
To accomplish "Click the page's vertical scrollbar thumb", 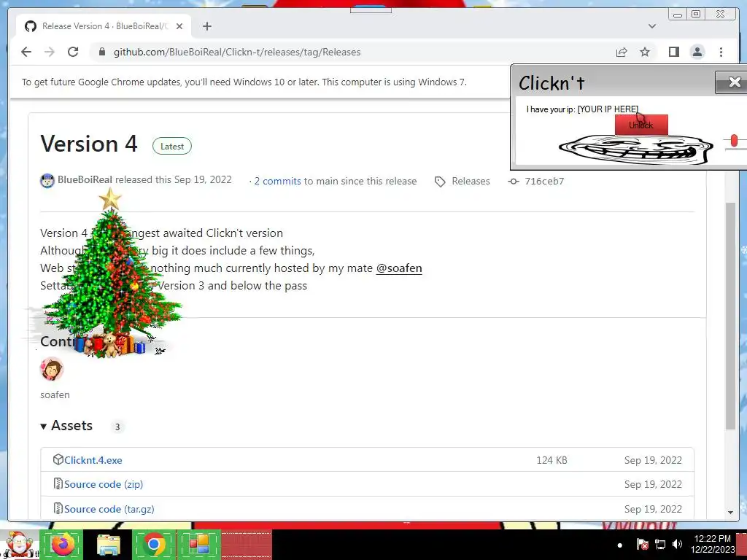I will [x=730, y=316].
